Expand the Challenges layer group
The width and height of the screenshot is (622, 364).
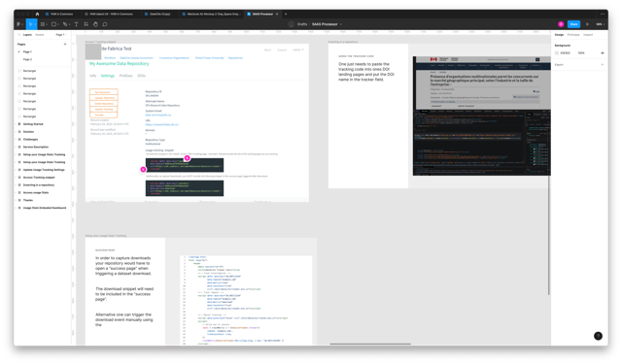pos(17,140)
